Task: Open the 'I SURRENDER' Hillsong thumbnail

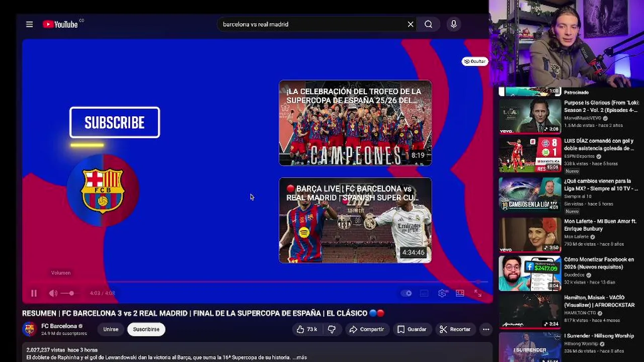Action: tap(530, 347)
